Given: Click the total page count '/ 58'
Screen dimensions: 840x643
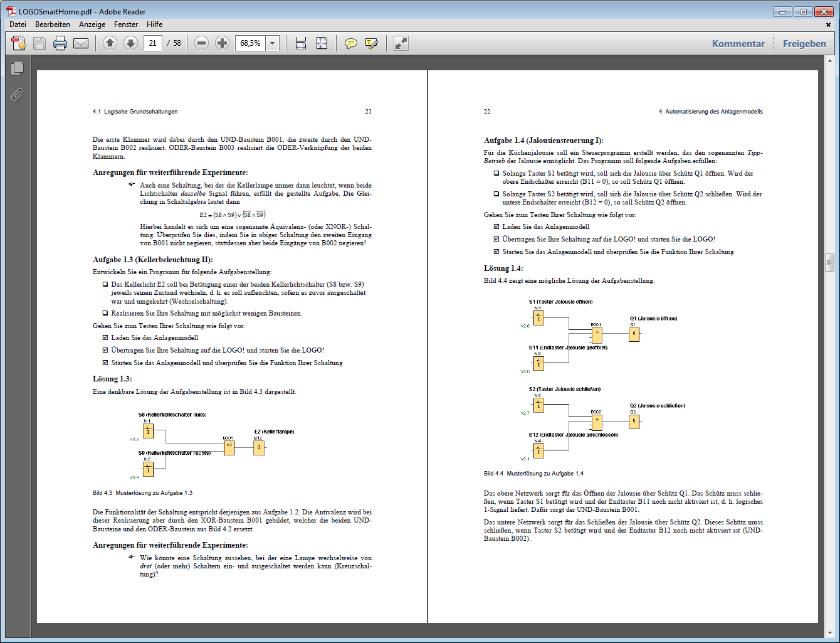Looking at the screenshot, I should pos(174,43).
